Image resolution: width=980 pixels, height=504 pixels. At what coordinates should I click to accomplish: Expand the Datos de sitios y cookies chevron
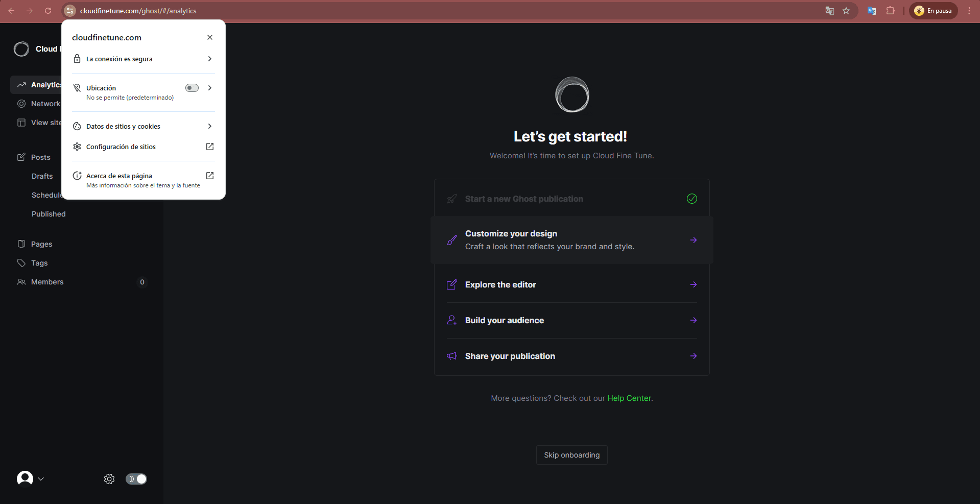[210, 126]
